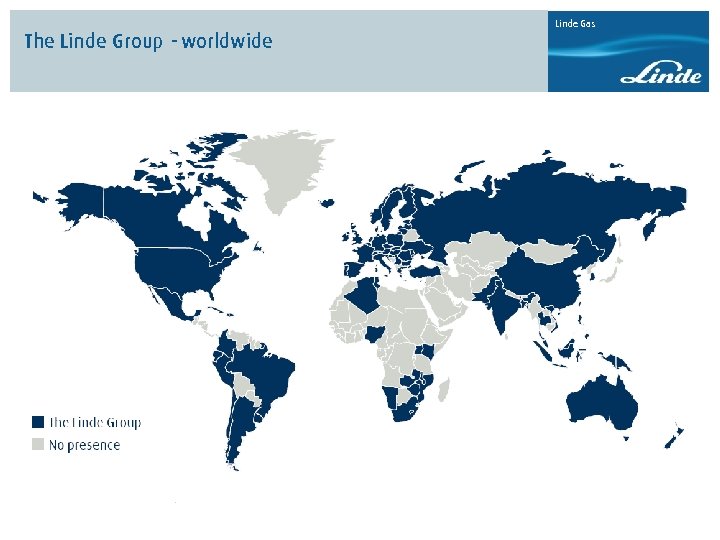Click the 'The Linde Group' legend label

click(95, 422)
